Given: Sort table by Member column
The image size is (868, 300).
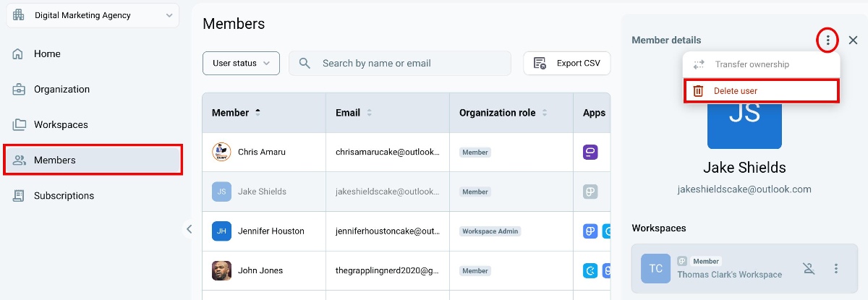Looking at the screenshot, I should coord(258,113).
